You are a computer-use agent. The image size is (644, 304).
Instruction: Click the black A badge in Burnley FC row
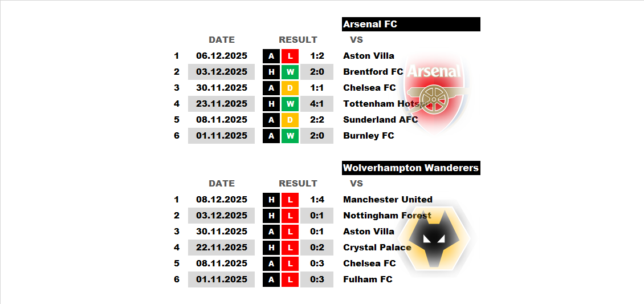pos(271,136)
